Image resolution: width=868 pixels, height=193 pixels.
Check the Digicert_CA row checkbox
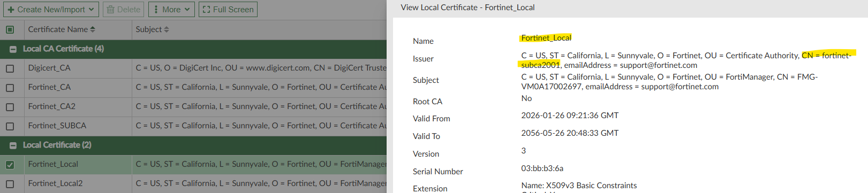pyautogui.click(x=10, y=68)
